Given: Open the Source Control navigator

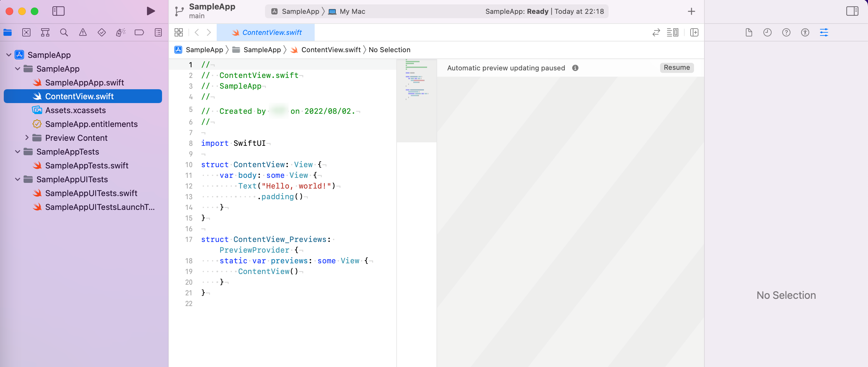Looking at the screenshot, I should pyautogui.click(x=26, y=32).
